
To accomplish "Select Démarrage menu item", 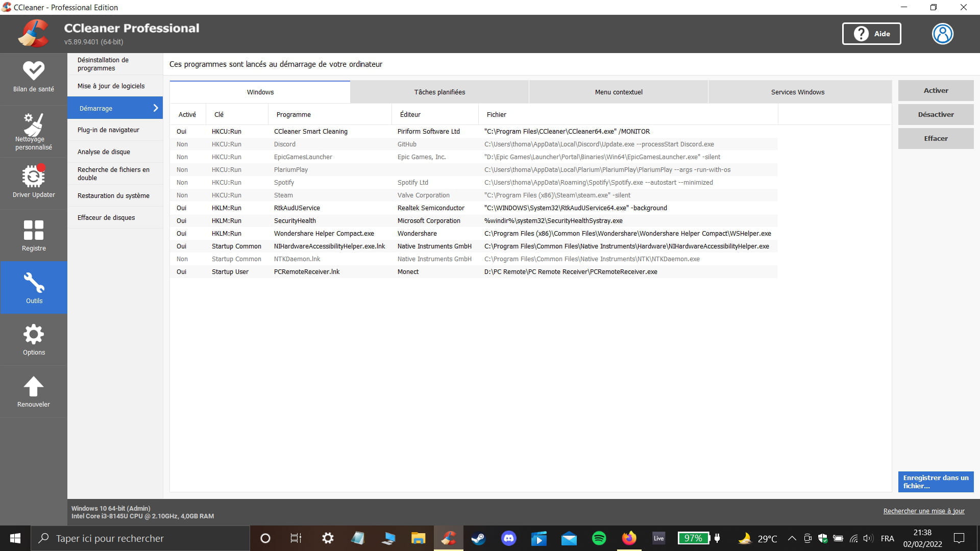I will pyautogui.click(x=115, y=108).
